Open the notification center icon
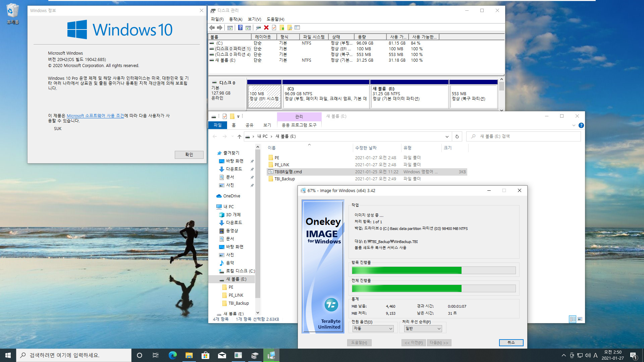 pos(633,355)
